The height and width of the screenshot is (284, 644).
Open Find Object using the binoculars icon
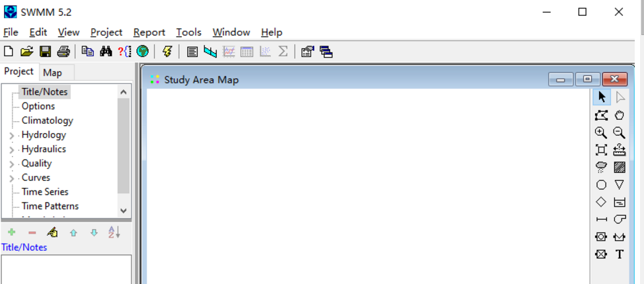tap(106, 52)
